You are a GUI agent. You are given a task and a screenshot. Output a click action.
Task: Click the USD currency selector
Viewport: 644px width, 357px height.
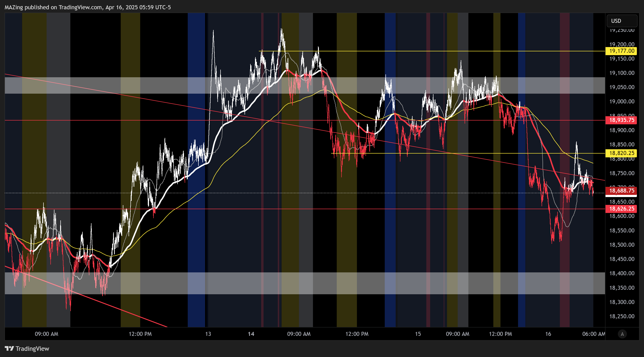tap(622, 21)
